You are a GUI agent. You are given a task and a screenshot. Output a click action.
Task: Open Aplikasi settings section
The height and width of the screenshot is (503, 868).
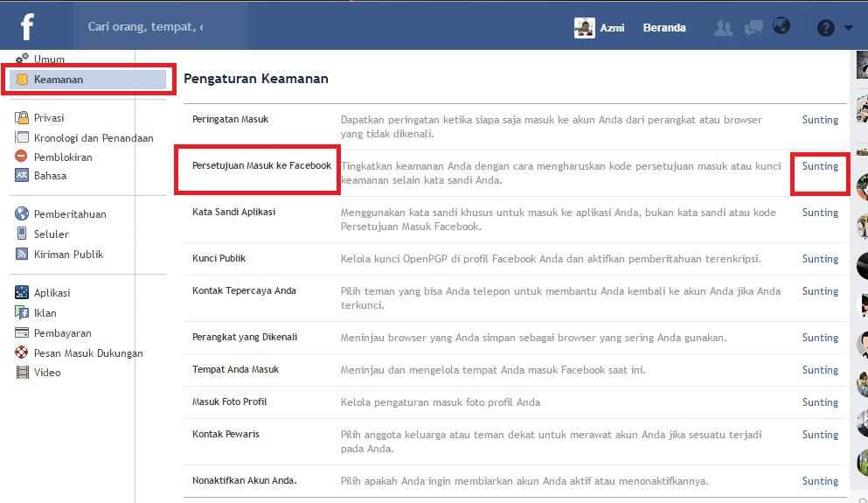(52, 293)
